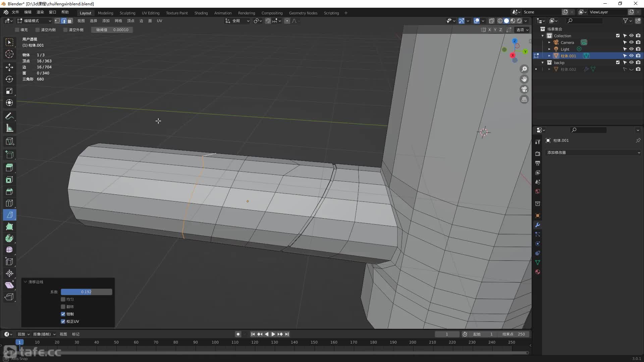Jump to the first frame

[x=253, y=334]
